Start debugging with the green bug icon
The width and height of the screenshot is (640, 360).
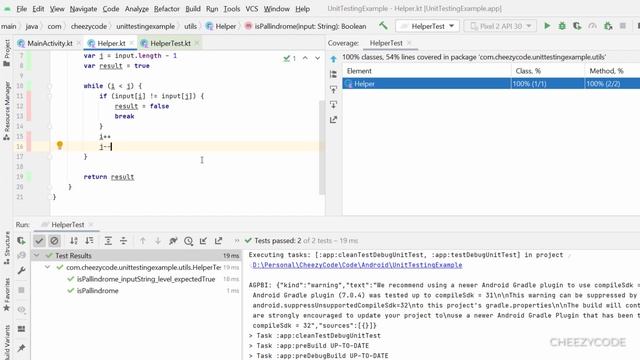coord(562,26)
